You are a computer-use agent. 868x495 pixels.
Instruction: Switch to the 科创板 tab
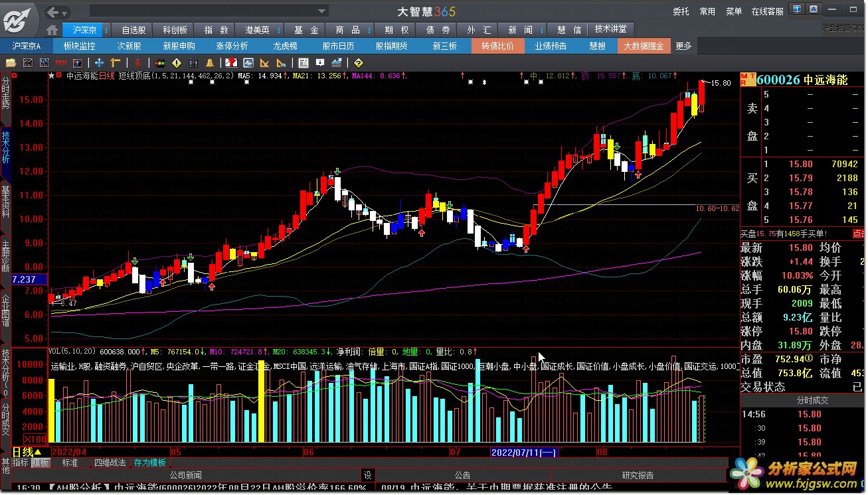[x=175, y=30]
